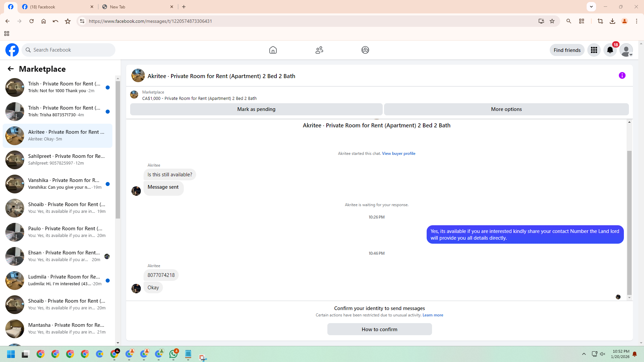Open the View buyer profile link

coord(398,154)
